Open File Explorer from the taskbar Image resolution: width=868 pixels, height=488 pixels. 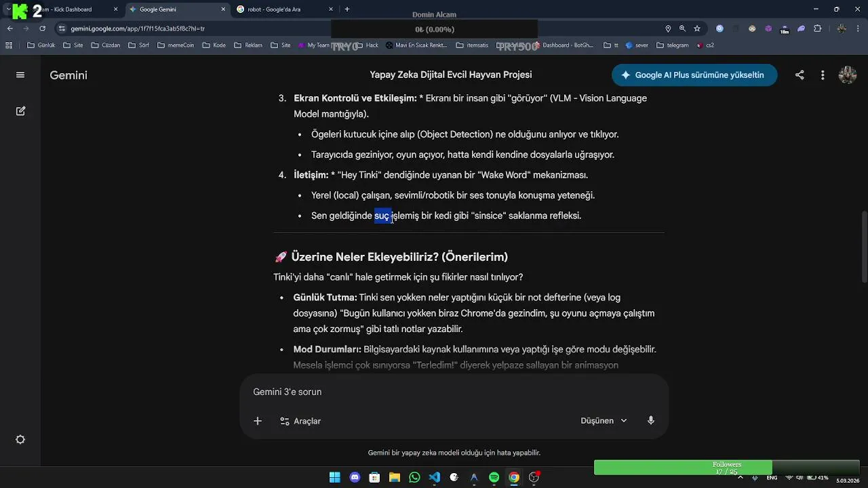394,477
